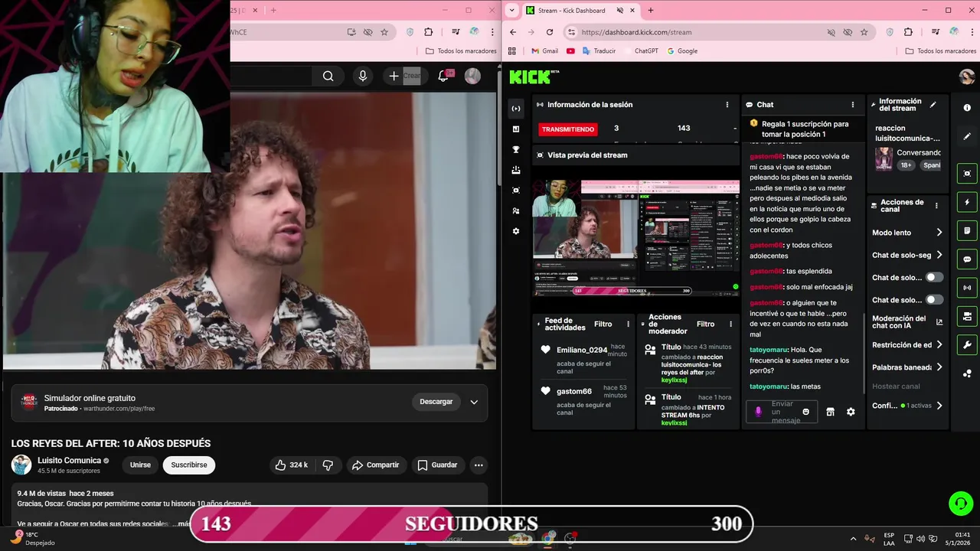980x551 pixels.
Task: Click the lightning bolt quick action
Action: click(967, 202)
